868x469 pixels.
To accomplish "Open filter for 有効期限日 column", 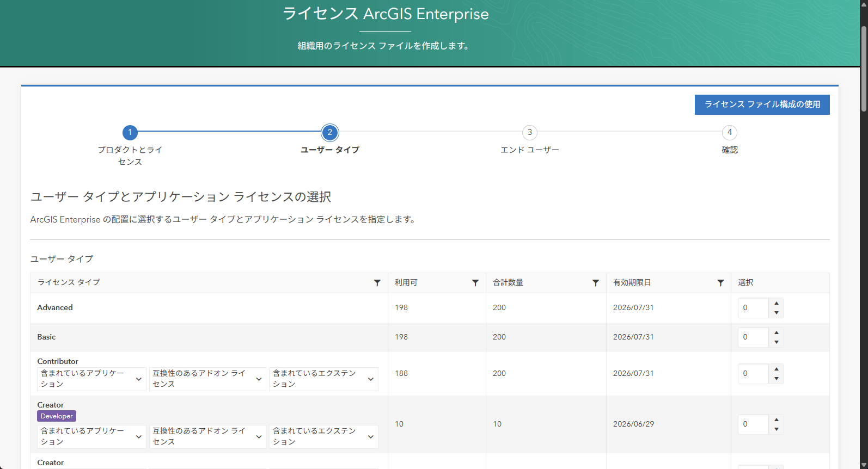I will pyautogui.click(x=720, y=283).
